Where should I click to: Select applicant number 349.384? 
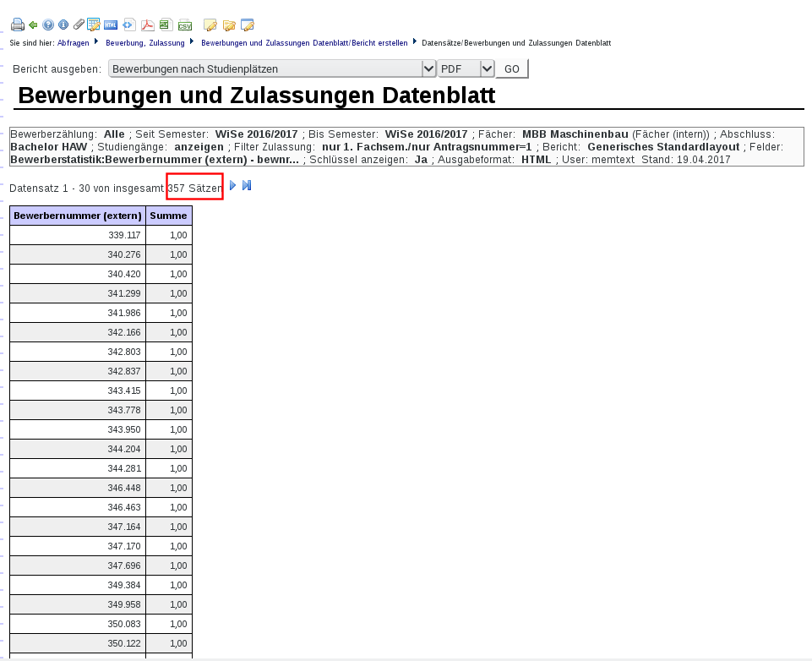click(x=124, y=585)
